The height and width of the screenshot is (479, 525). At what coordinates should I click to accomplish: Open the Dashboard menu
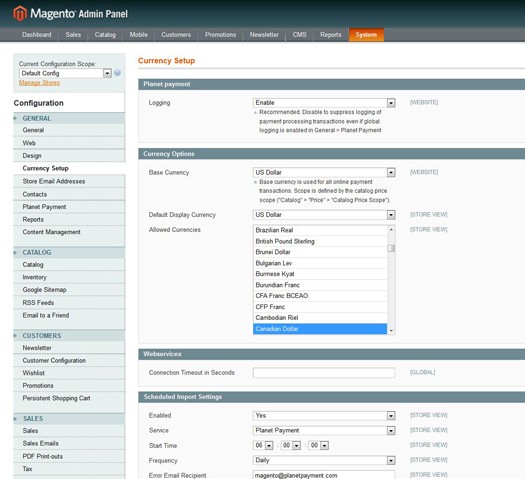click(x=36, y=35)
